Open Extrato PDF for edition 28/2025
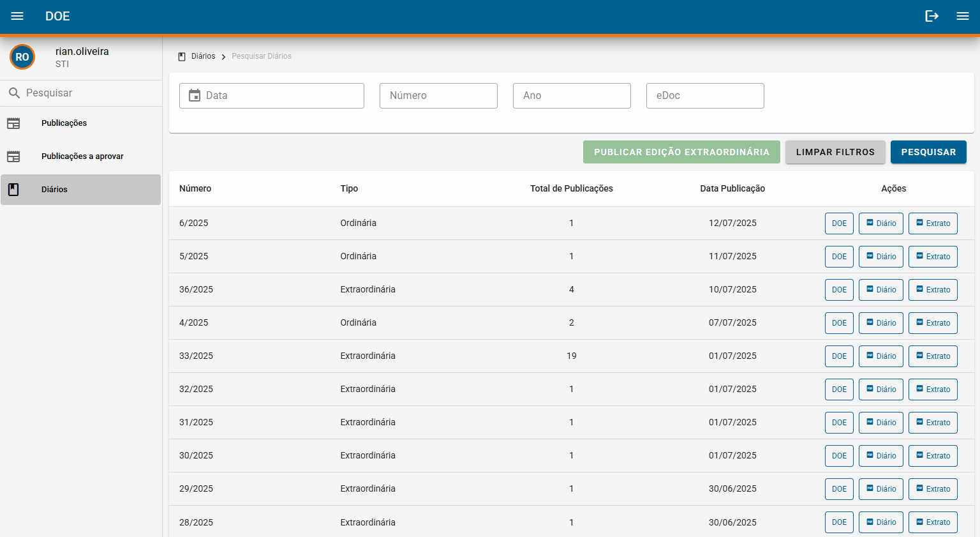 [x=933, y=522]
